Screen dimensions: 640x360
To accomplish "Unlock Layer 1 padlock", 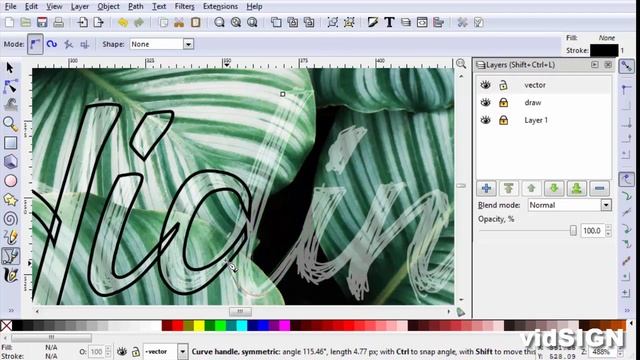I will point(503,120).
